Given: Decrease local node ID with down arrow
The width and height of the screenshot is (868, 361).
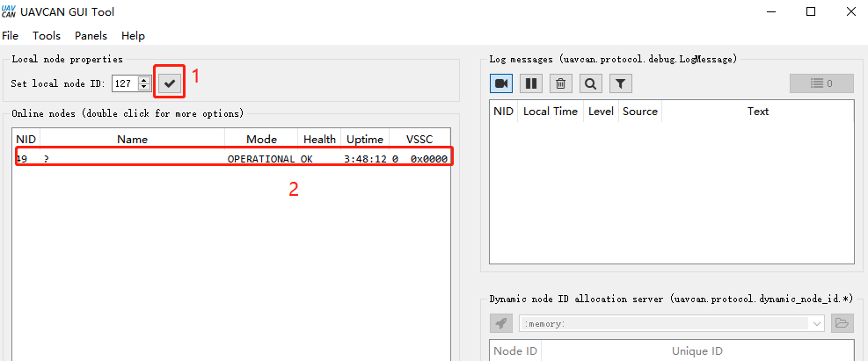Looking at the screenshot, I should (144, 87).
